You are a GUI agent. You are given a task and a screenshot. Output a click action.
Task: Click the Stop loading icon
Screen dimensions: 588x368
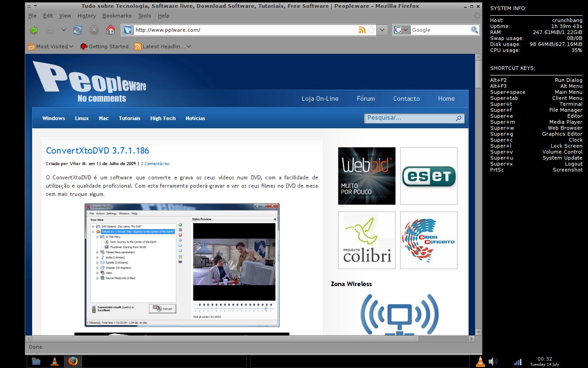[x=94, y=30]
